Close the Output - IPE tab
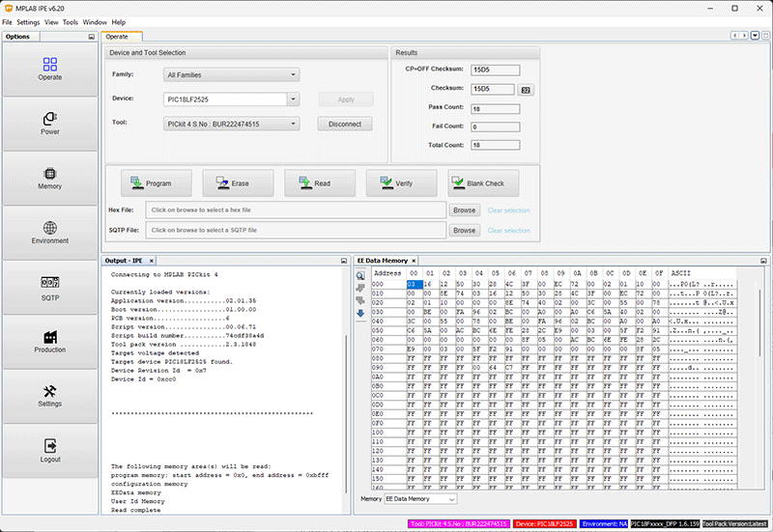Image resolution: width=773 pixels, height=532 pixels. pyautogui.click(x=153, y=261)
